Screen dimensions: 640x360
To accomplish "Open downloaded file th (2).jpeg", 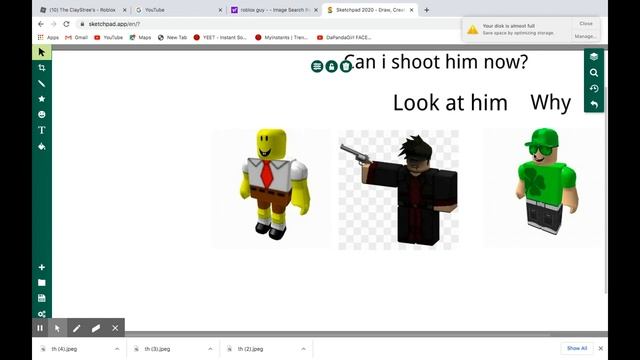I will click(x=251, y=349).
